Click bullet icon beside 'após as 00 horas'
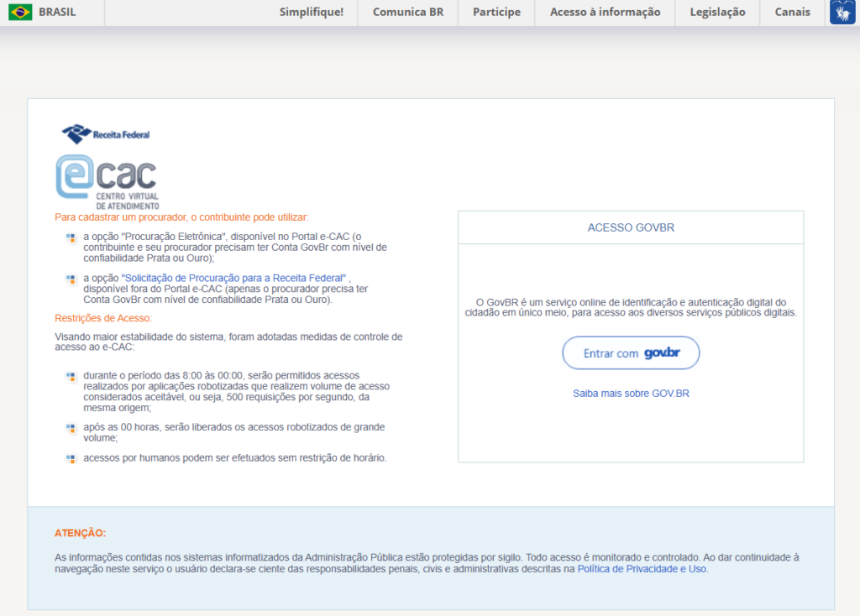The image size is (860, 616). tap(71, 428)
